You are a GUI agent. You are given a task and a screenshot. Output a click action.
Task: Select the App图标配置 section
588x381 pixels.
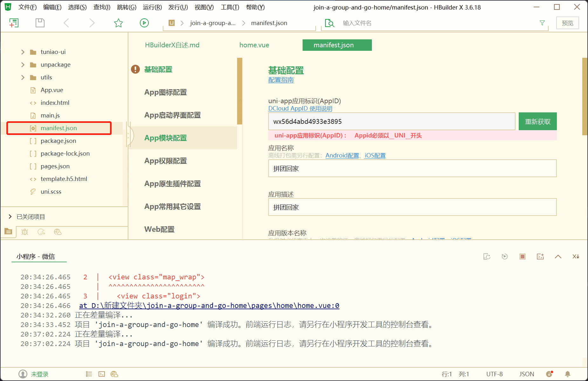click(166, 92)
